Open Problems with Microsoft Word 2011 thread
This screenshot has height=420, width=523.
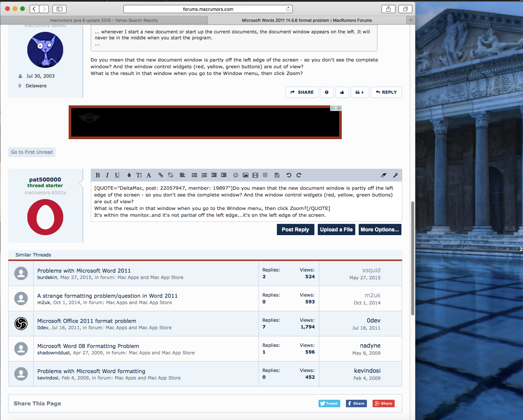(x=84, y=271)
